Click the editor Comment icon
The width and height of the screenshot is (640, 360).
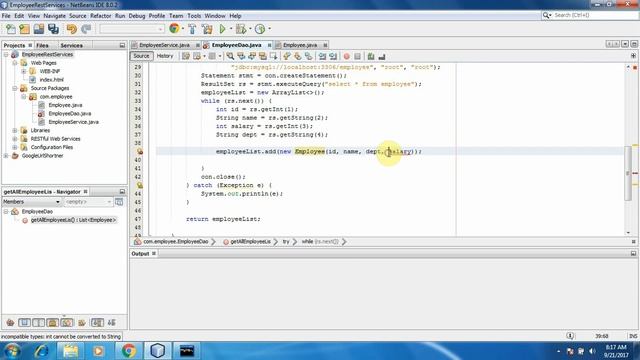(x=371, y=56)
